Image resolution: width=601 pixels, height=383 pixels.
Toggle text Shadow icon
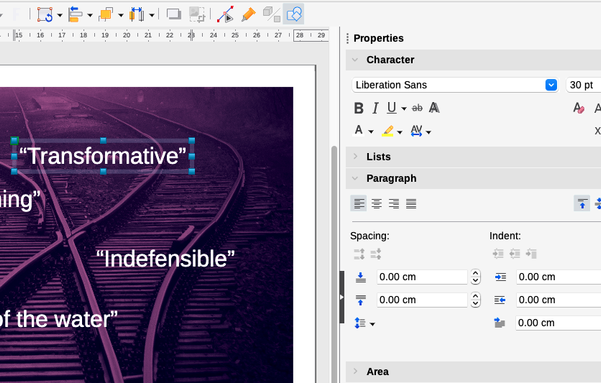pos(434,108)
